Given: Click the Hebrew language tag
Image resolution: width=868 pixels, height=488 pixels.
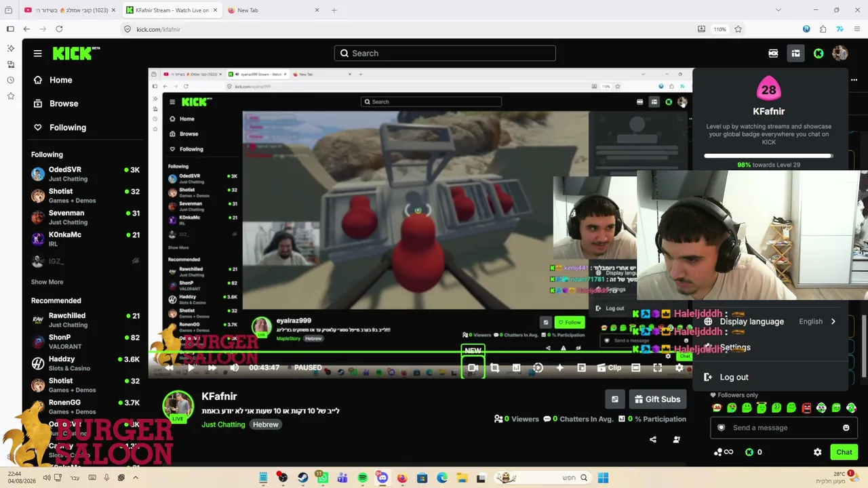Looking at the screenshot, I should click(x=266, y=424).
